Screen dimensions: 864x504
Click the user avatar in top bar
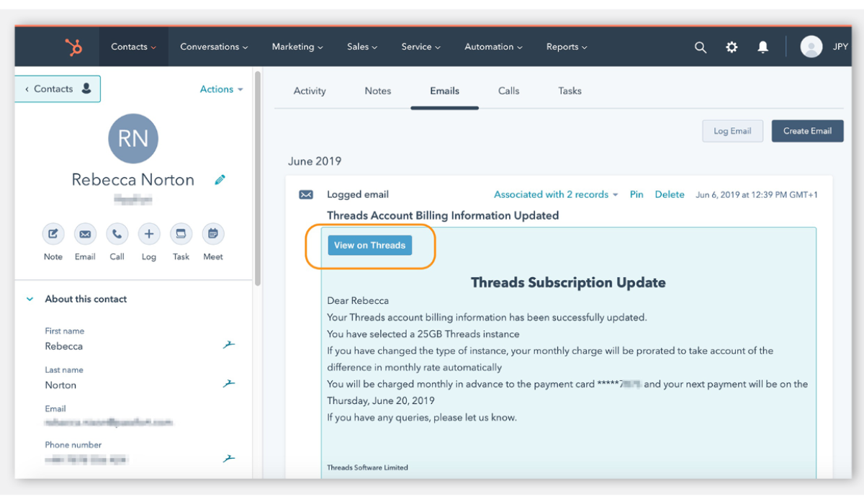(x=811, y=47)
